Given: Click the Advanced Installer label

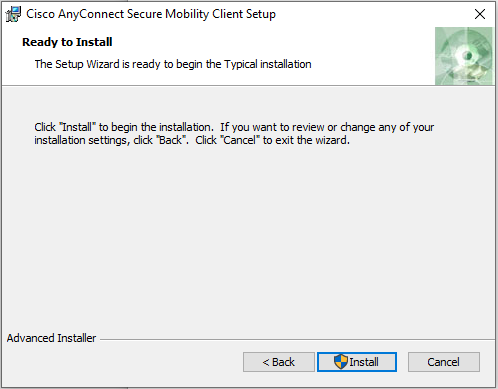Looking at the screenshot, I should 51,338.
